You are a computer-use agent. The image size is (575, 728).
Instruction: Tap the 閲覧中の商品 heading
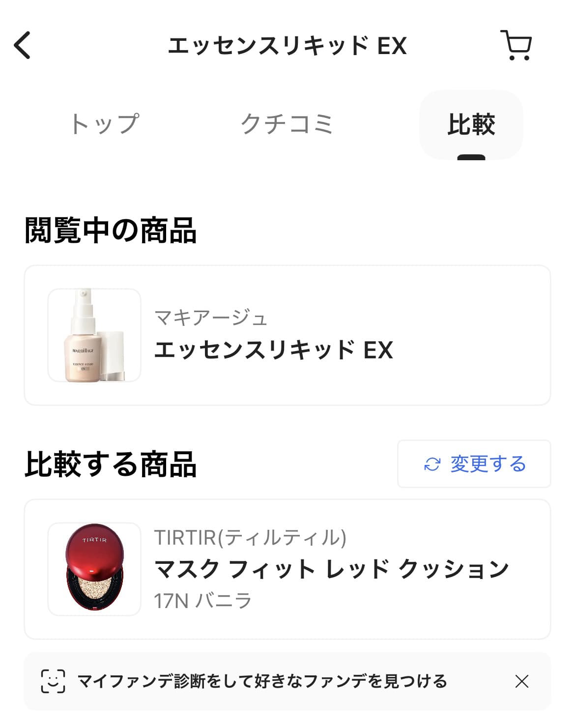pos(111,230)
